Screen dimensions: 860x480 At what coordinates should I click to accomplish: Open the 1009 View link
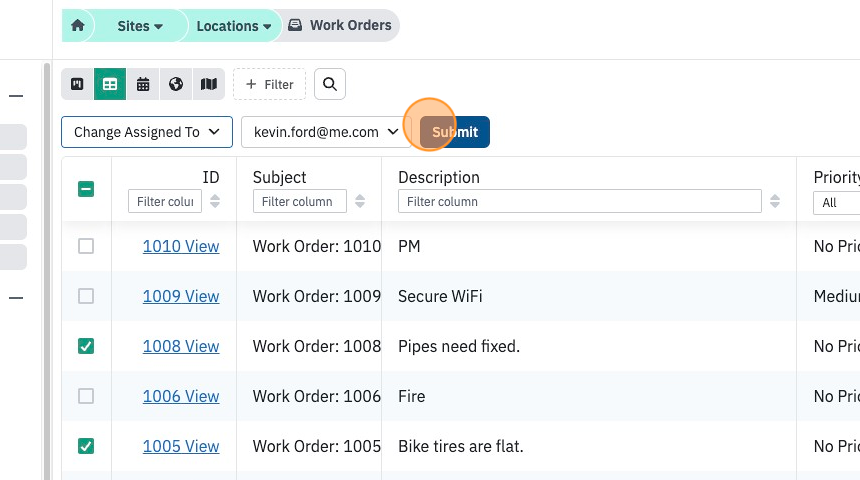[181, 296]
